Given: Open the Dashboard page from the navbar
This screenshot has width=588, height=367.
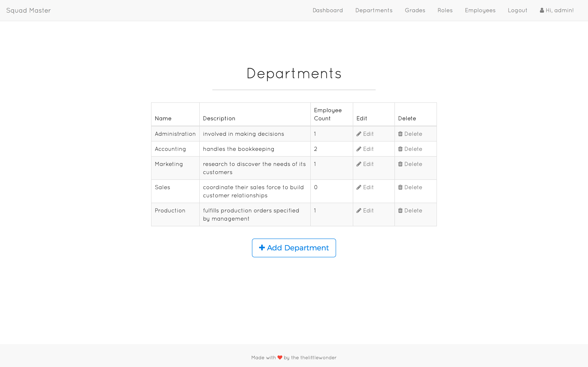Looking at the screenshot, I should point(327,10).
